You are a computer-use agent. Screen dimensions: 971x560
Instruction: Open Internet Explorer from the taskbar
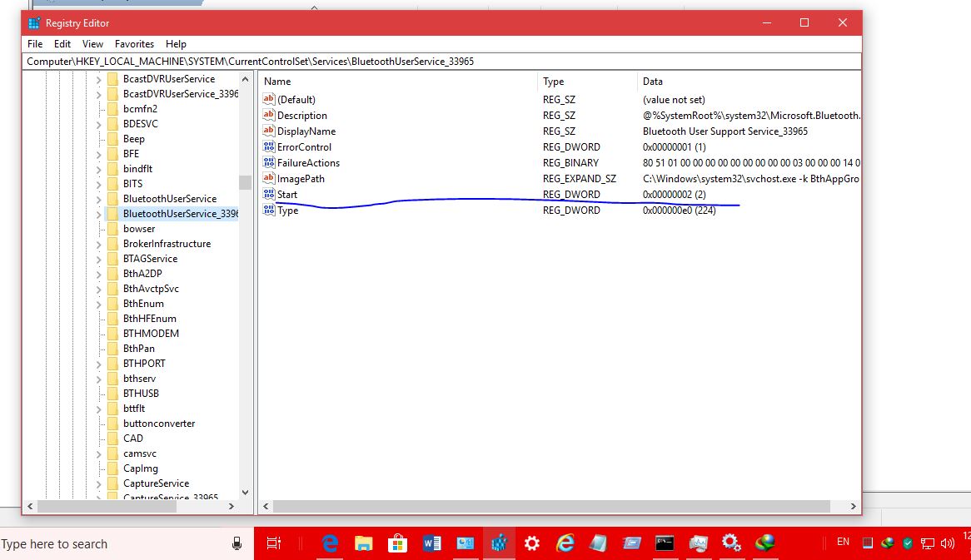565,543
